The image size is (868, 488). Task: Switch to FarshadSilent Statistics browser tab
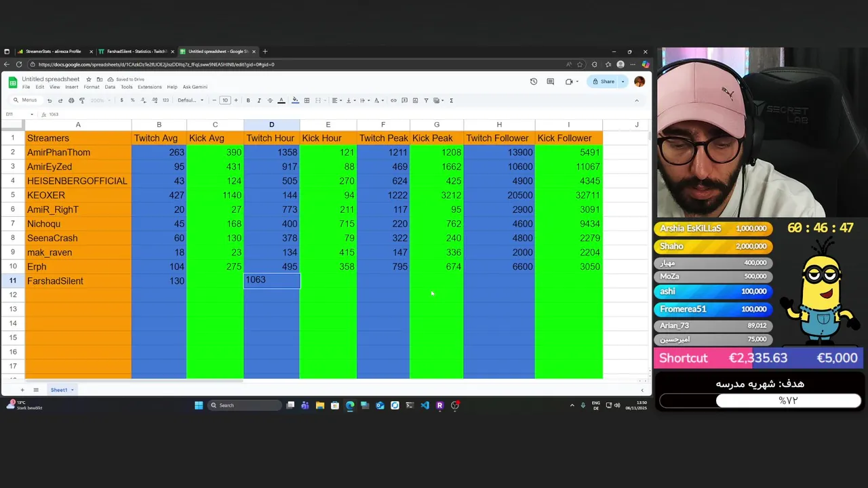click(136, 52)
